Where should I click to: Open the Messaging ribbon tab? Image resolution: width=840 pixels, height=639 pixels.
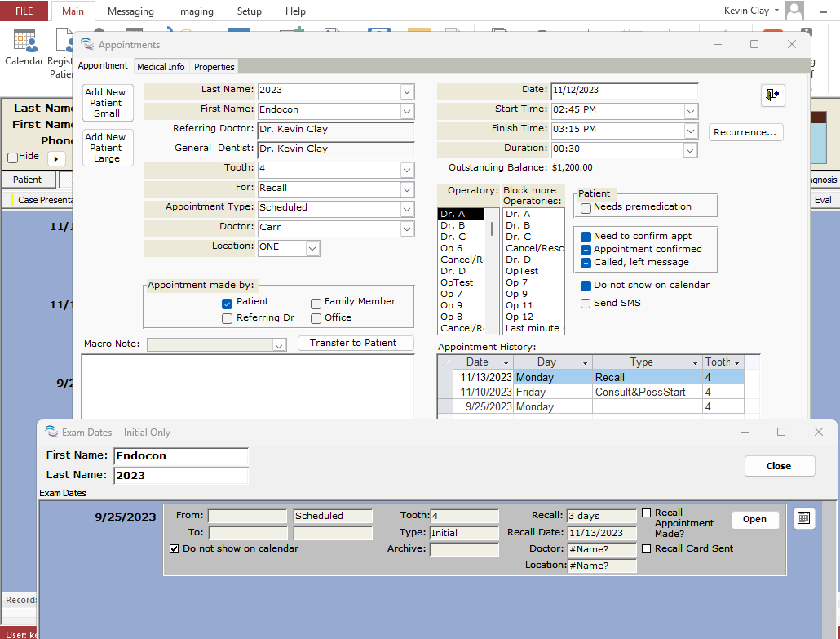(x=130, y=11)
